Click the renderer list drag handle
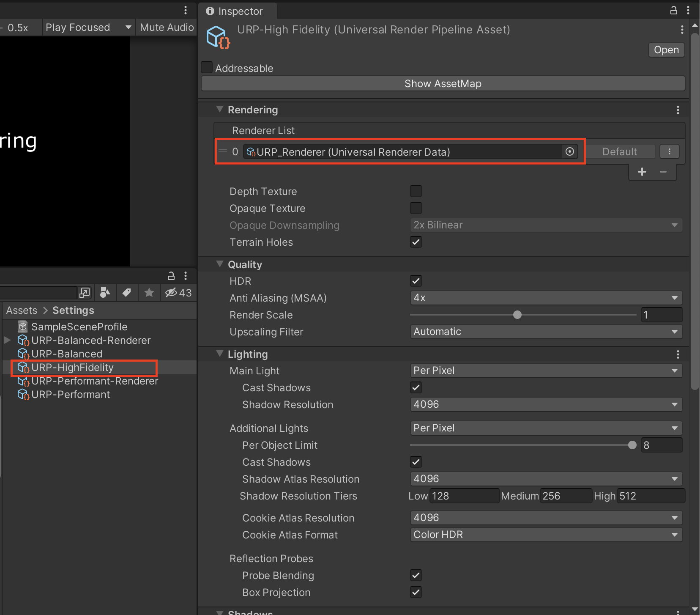 [x=222, y=151]
